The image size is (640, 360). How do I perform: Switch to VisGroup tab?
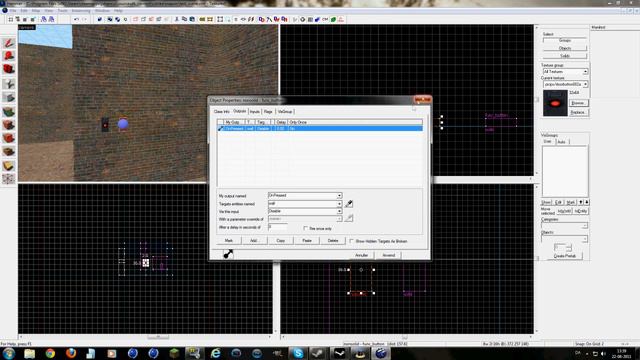tap(285, 112)
